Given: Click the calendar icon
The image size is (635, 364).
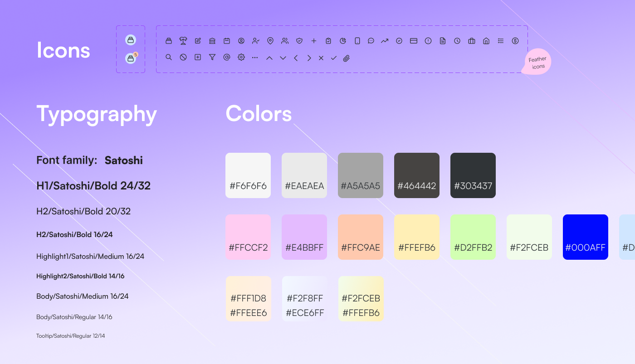Looking at the screenshot, I should click(227, 41).
